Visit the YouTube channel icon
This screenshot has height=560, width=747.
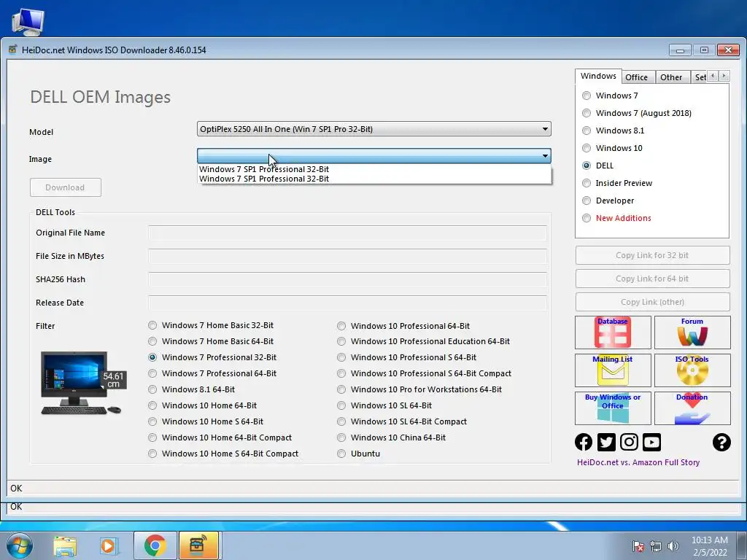pyautogui.click(x=651, y=442)
